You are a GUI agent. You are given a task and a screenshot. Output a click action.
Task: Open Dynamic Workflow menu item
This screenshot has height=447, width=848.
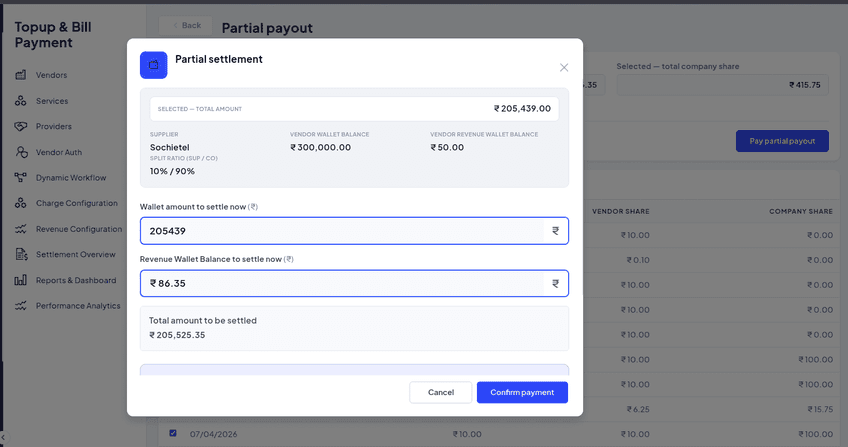coord(71,178)
